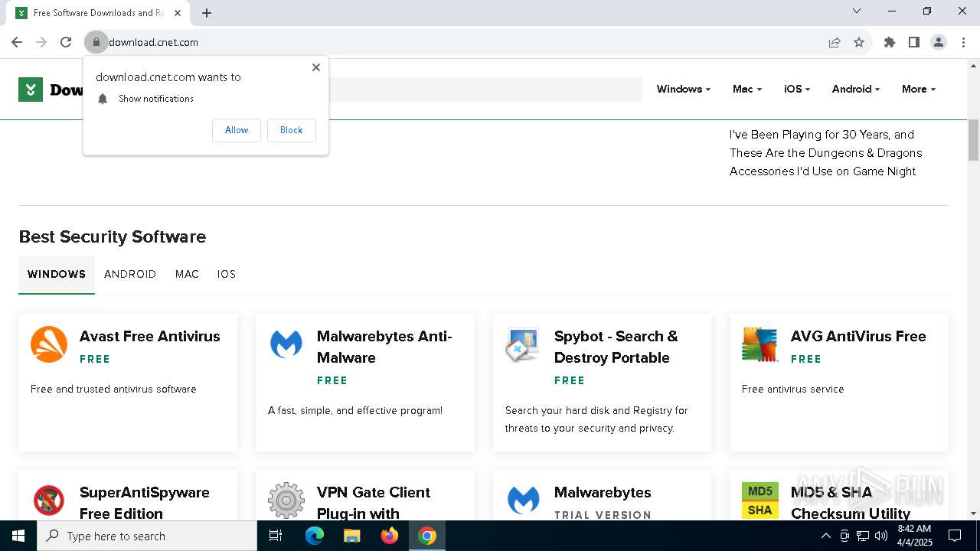
Task: Expand the Android dropdown menu
Action: [x=856, y=90]
